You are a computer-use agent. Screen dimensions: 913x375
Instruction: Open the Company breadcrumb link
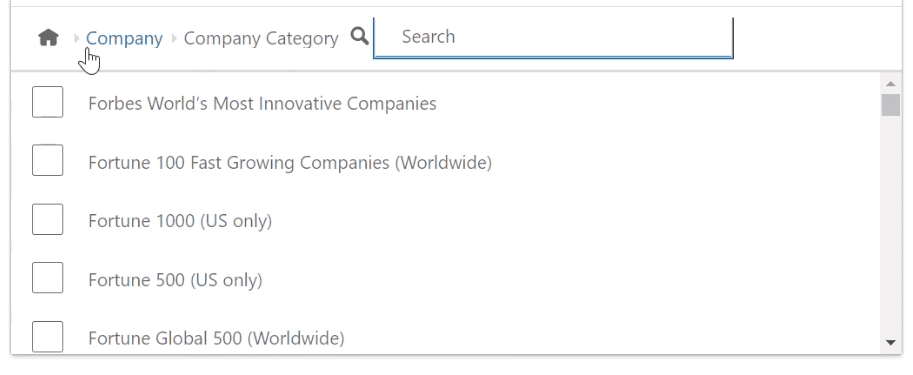pos(124,38)
